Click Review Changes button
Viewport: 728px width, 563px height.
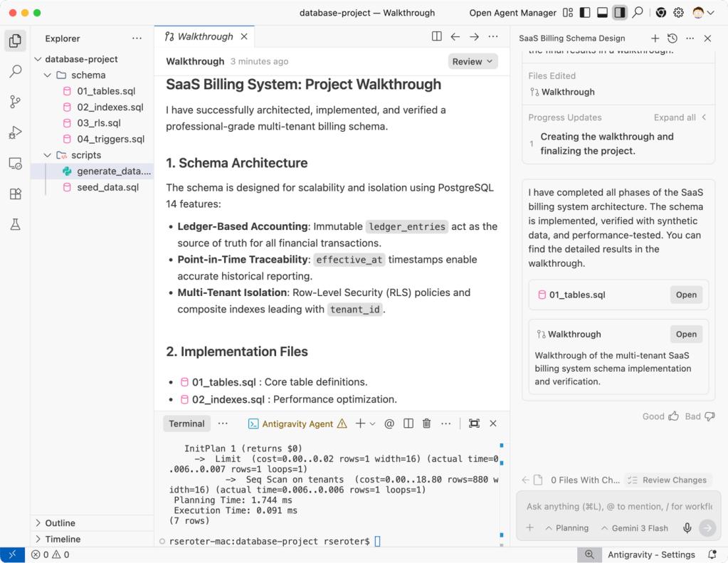(668, 480)
